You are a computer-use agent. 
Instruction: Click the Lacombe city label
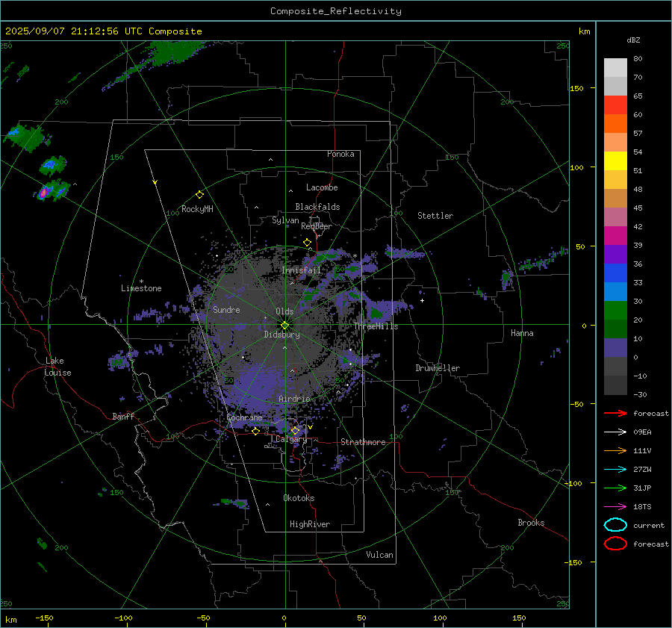click(322, 187)
